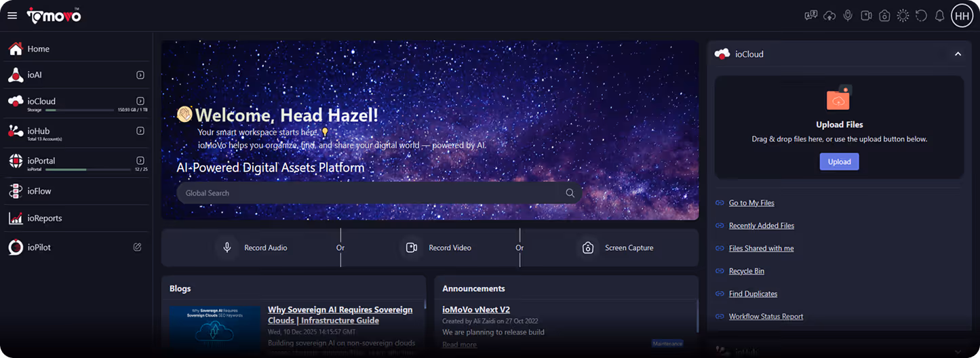Click the magnifier icon in Global Search

(570, 193)
